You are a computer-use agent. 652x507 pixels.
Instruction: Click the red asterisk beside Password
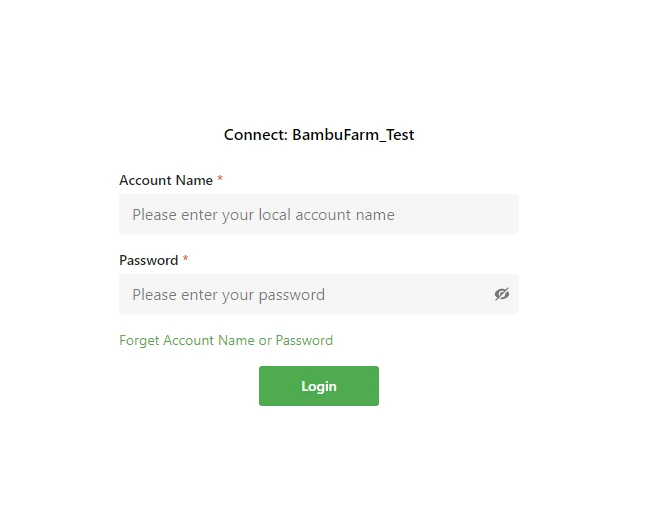point(186,260)
